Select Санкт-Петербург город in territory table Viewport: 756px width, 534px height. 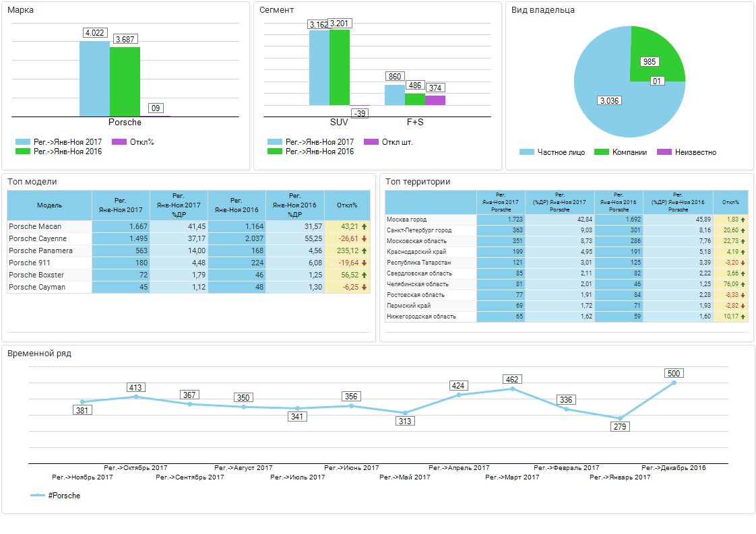click(x=418, y=230)
